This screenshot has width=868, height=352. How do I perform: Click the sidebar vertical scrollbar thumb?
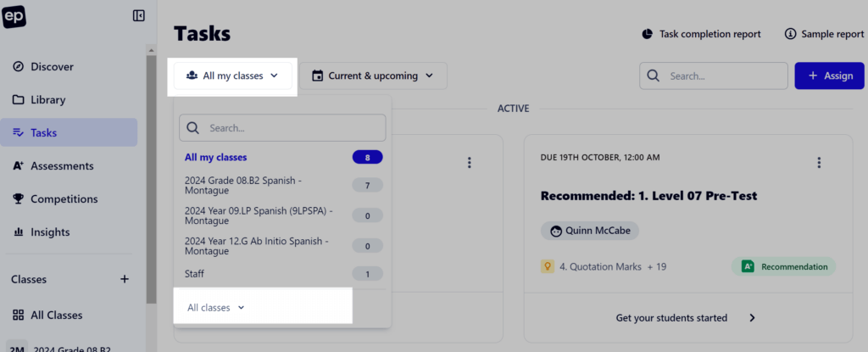[152, 178]
